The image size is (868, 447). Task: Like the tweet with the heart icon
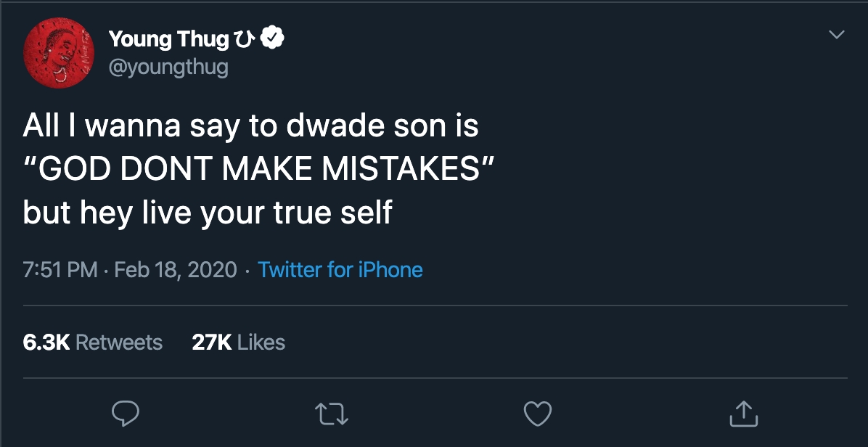point(538,414)
